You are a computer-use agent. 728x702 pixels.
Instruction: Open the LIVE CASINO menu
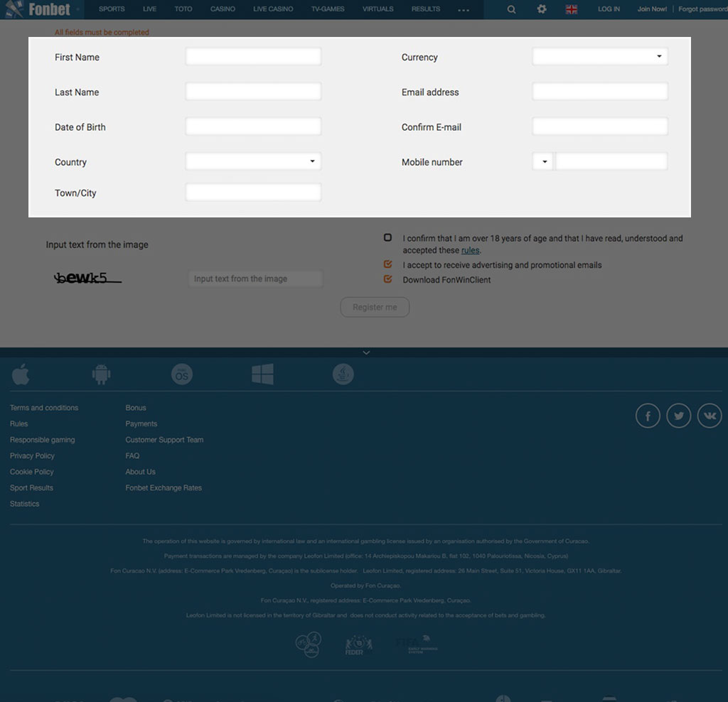point(273,9)
